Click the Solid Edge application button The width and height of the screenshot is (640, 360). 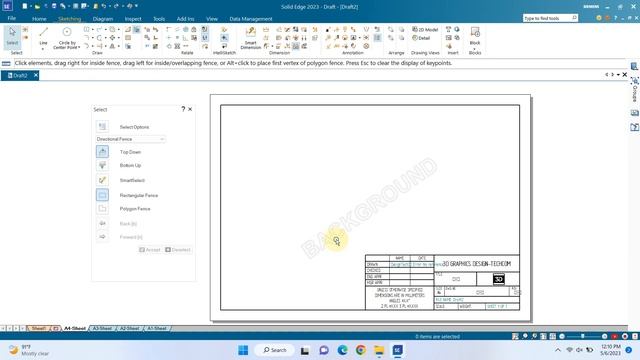7,6
